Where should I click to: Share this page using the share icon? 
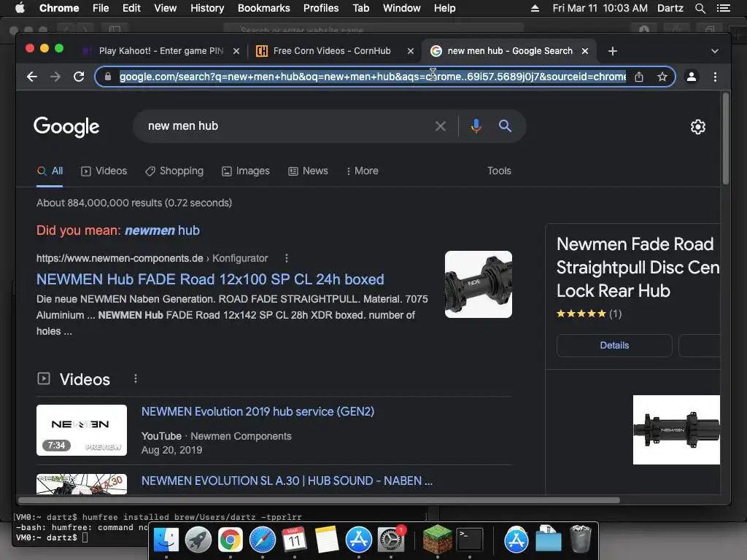click(639, 77)
